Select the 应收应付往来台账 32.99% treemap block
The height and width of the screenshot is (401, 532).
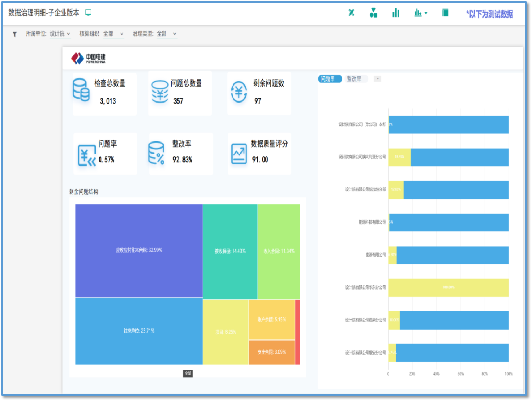(139, 250)
